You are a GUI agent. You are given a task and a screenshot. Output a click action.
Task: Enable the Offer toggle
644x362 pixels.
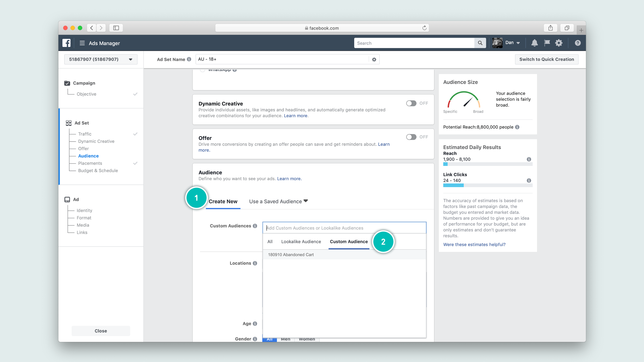pyautogui.click(x=411, y=137)
